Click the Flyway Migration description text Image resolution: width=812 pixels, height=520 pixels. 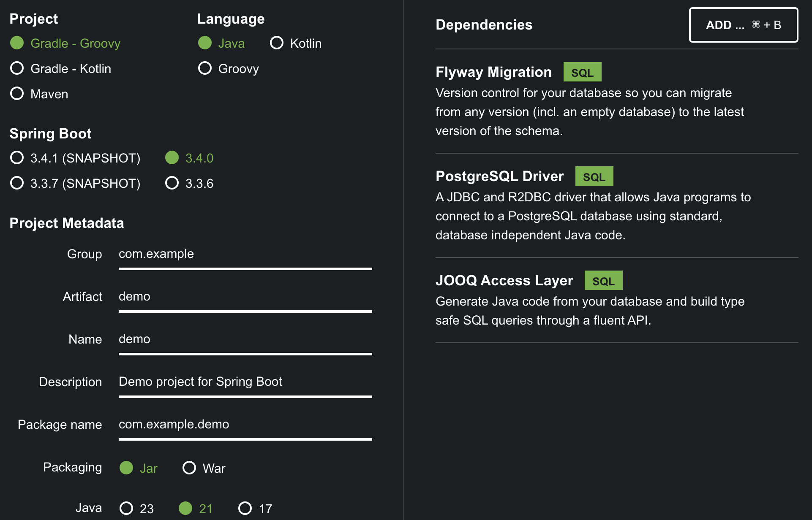coord(590,112)
